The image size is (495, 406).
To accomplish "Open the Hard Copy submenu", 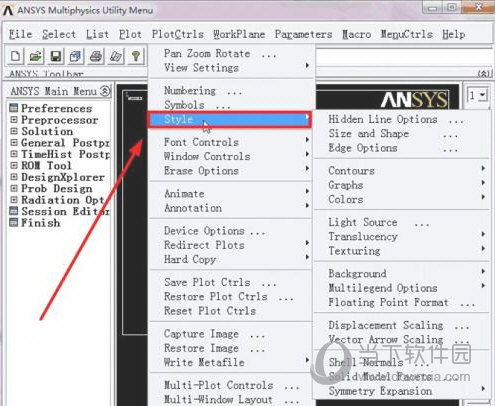I will [x=231, y=259].
